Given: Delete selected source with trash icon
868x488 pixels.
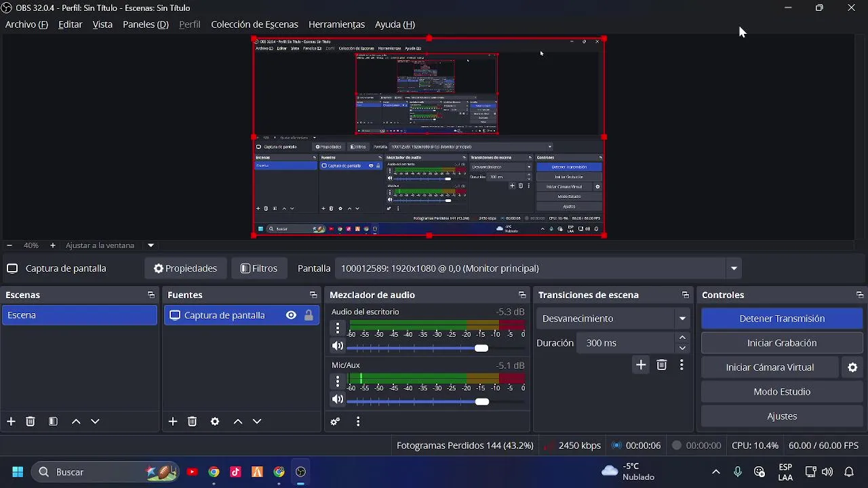Looking at the screenshot, I should coord(192,422).
